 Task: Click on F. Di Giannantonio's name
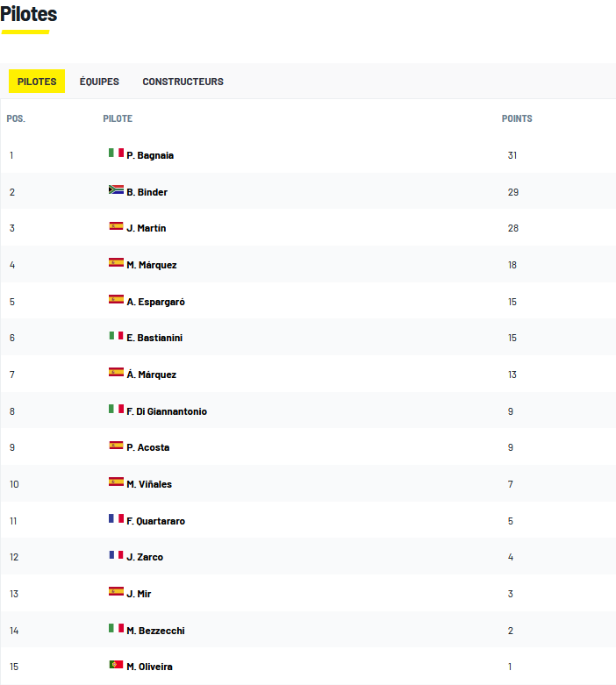(167, 411)
